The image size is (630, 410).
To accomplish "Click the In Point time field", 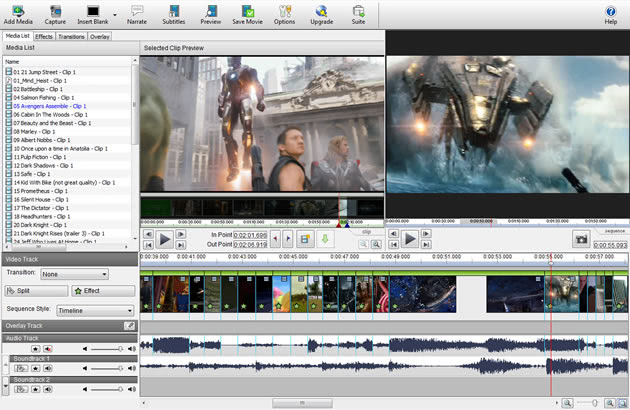I will tap(250, 235).
